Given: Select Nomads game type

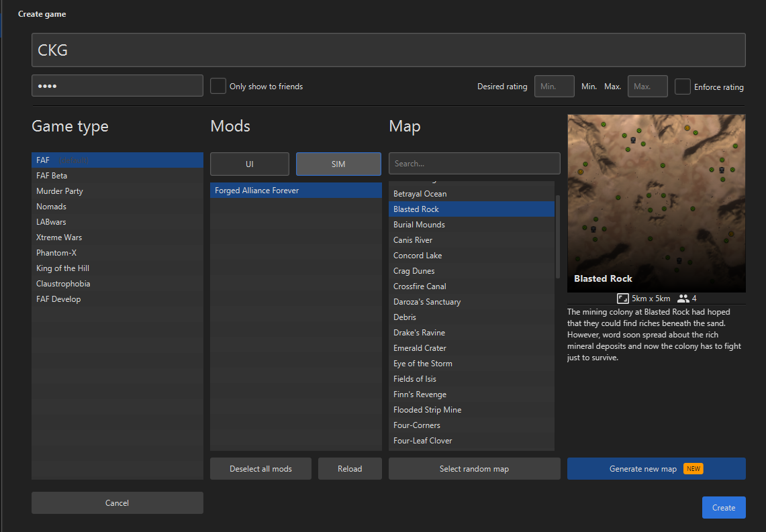Looking at the screenshot, I should pyautogui.click(x=117, y=207).
